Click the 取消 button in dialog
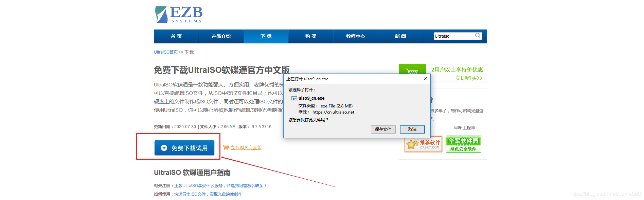This screenshot has height=200, width=644. (412, 129)
